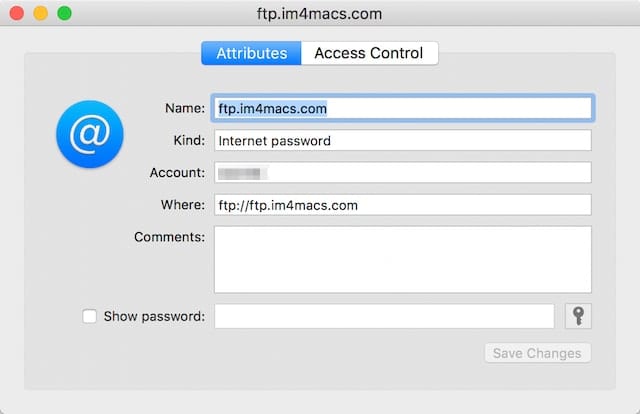The image size is (640, 414).
Task: Click the ftp.im4macs.com window title
Action: click(320, 14)
